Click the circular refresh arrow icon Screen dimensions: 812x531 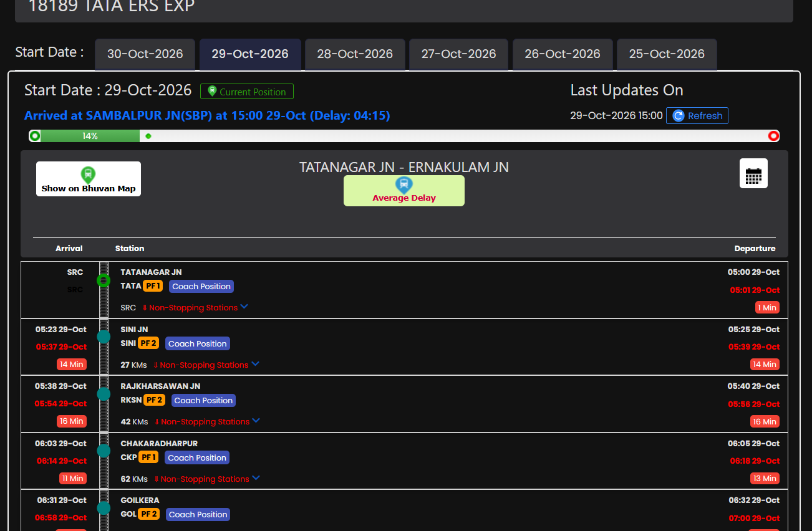click(x=679, y=116)
